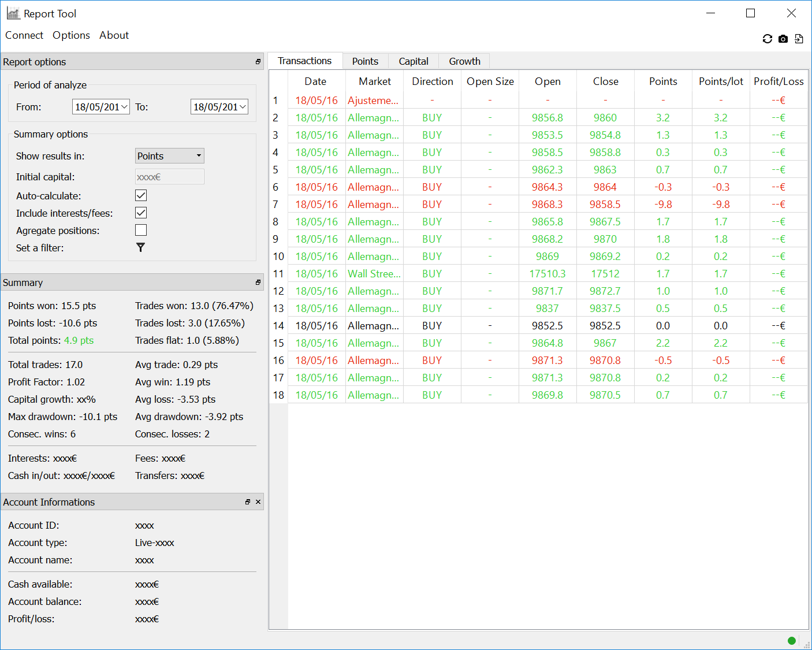Open the Options menu
The image size is (812, 650).
click(71, 35)
